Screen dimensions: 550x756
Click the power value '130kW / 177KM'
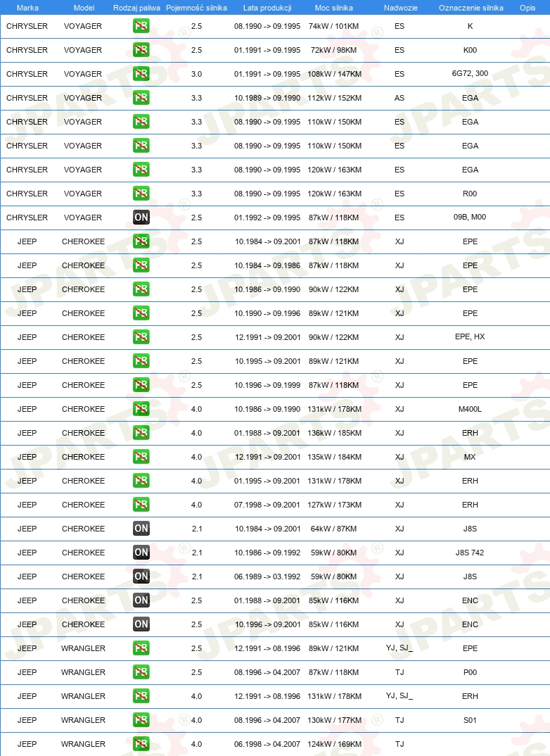tap(334, 720)
